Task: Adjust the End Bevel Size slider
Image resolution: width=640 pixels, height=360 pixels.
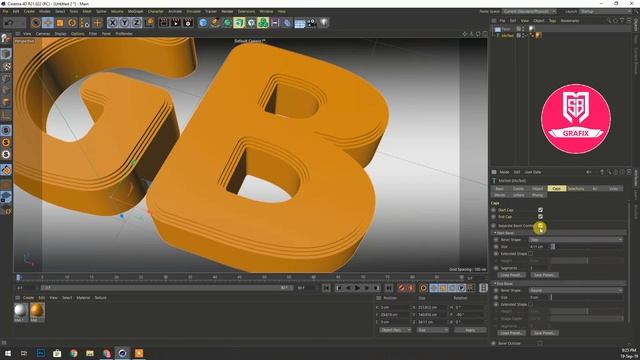Action: tap(587, 297)
